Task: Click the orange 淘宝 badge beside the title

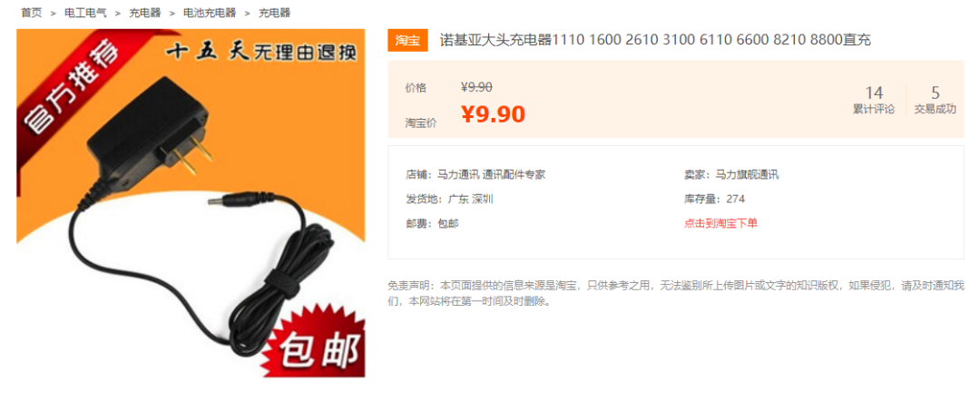Action: tap(407, 41)
